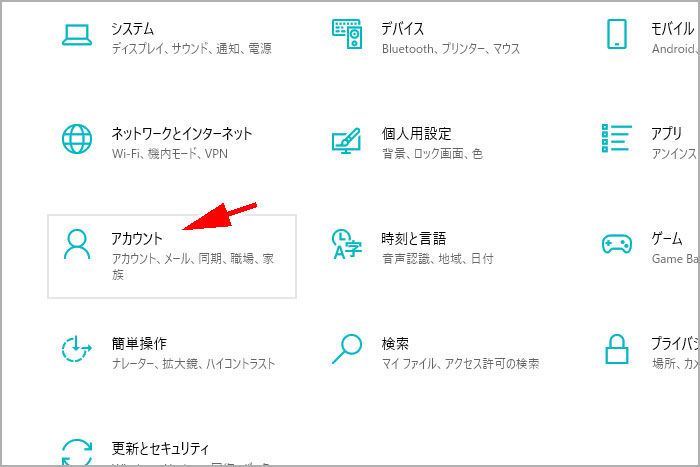Screen dimensions: 700x467
Task: Click the Update and Security refresh arrows icon
Action: pyautogui.click(x=77, y=452)
